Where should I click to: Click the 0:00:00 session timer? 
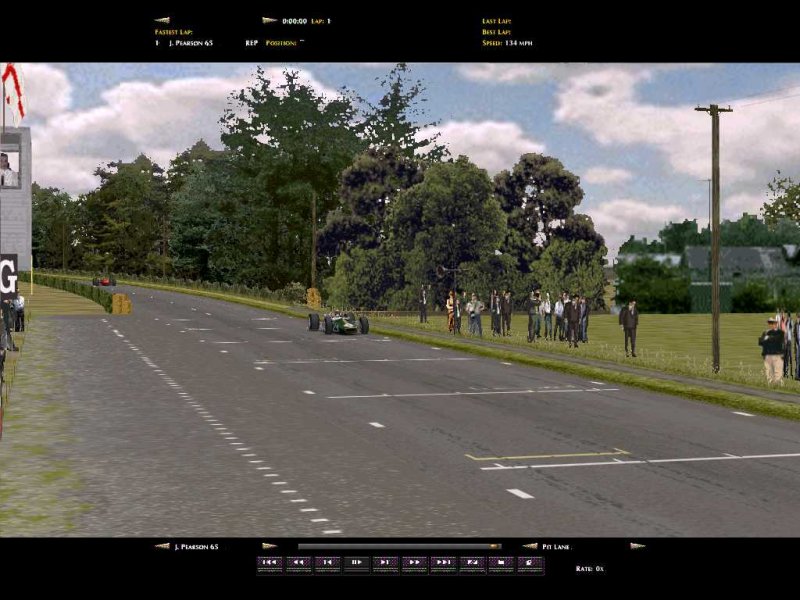(294, 21)
